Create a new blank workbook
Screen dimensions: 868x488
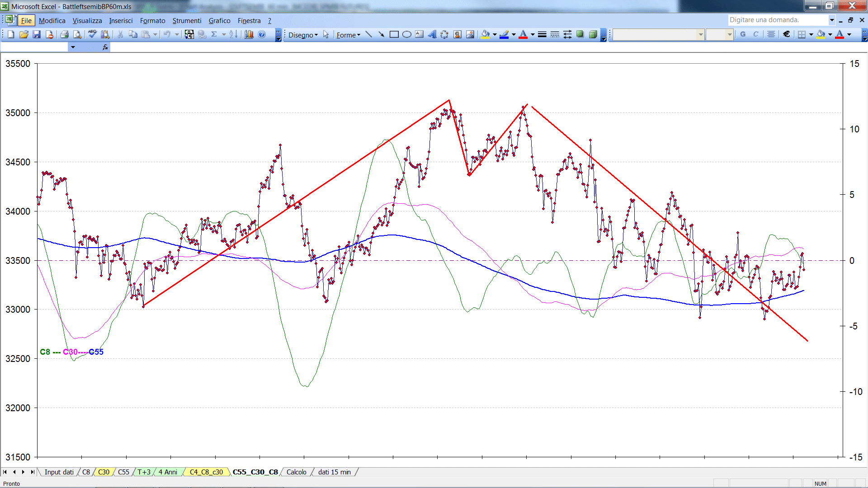11,34
